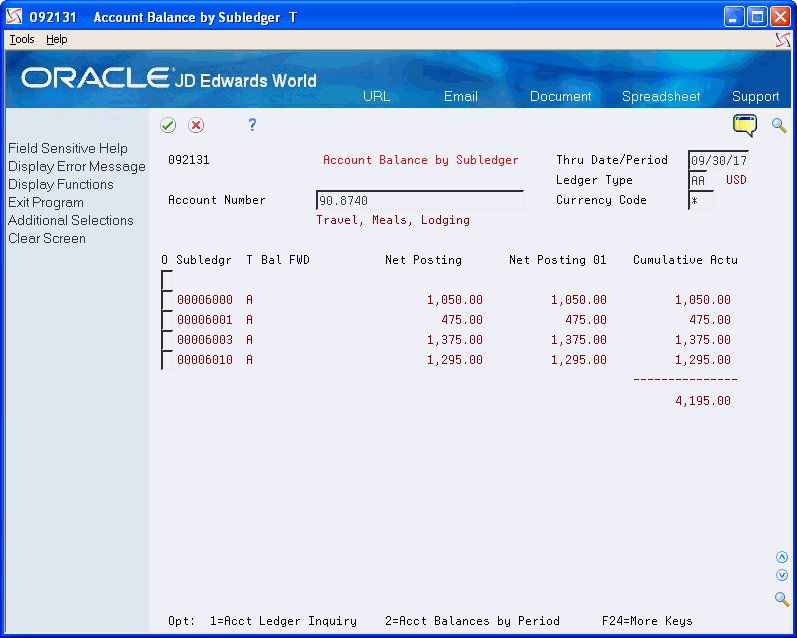The height and width of the screenshot is (638, 797).
Task: Click the Email link in banner
Action: tap(461, 97)
